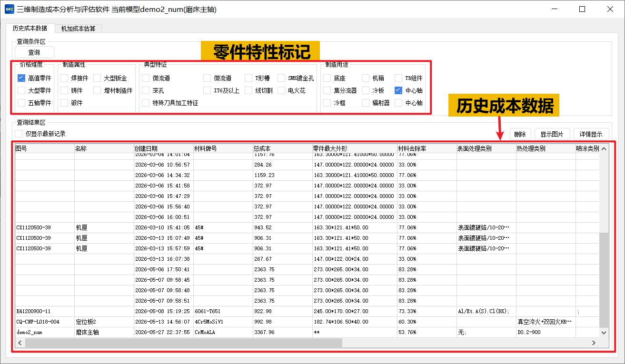
Task: Check the 集分流器 checkbox
Action: point(327,90)
